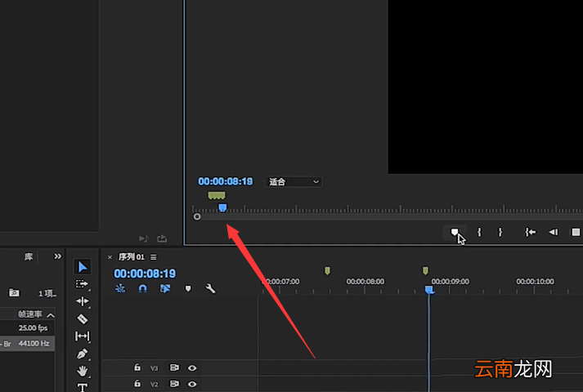Select the Hand tool

click(82, 371)
